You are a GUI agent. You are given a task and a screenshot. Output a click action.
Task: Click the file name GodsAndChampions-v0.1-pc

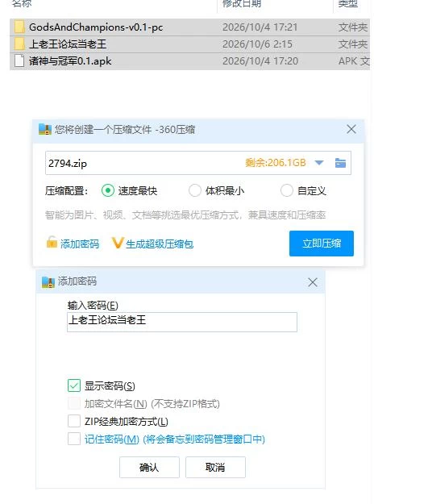[x=96, y=27]
